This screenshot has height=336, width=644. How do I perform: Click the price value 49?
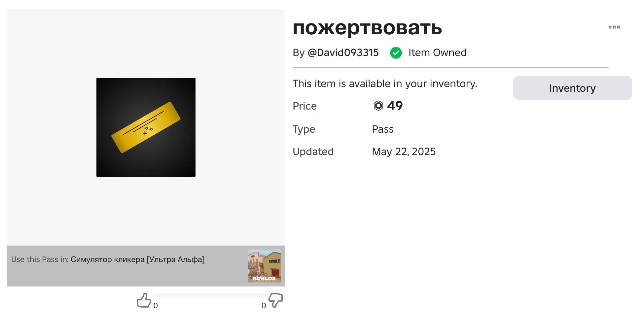point(395,106)
